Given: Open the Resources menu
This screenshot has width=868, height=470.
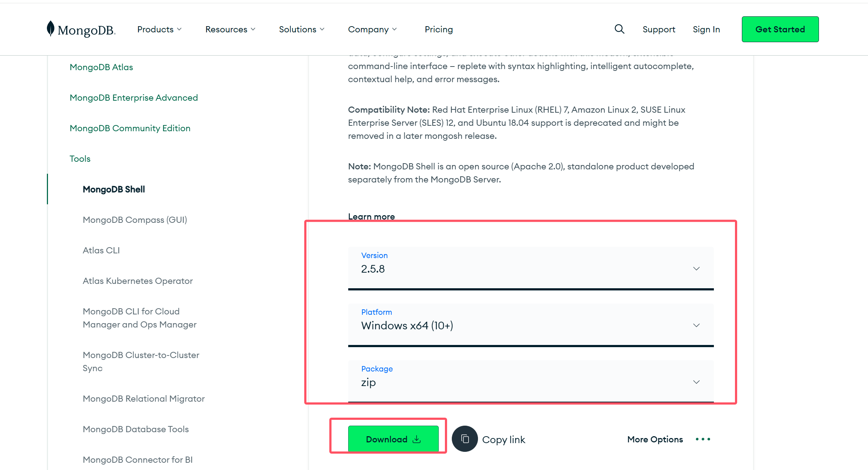Looking at the screenshot, I should [x=230, y=29].
